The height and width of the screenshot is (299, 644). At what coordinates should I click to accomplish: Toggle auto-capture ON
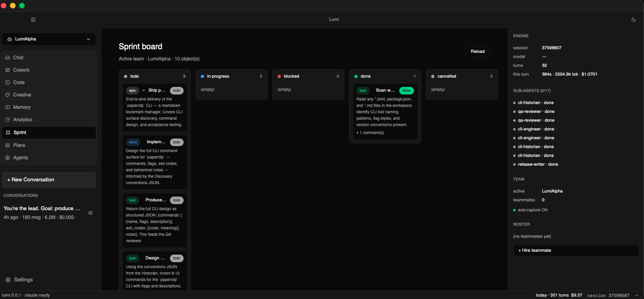pos(530,210)
